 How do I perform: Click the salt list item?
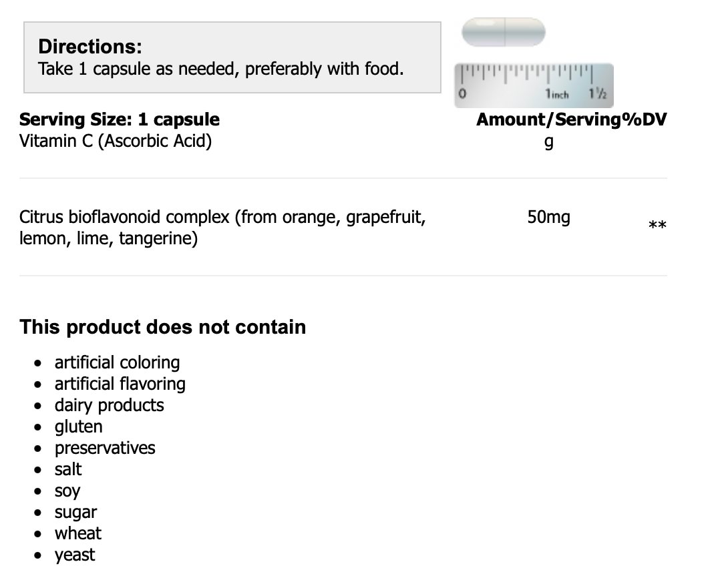tap(68, 469)
